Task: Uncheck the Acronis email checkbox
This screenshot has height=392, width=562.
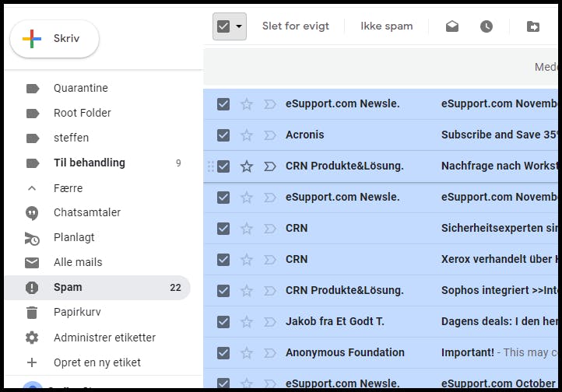Action: click(223, 135)
